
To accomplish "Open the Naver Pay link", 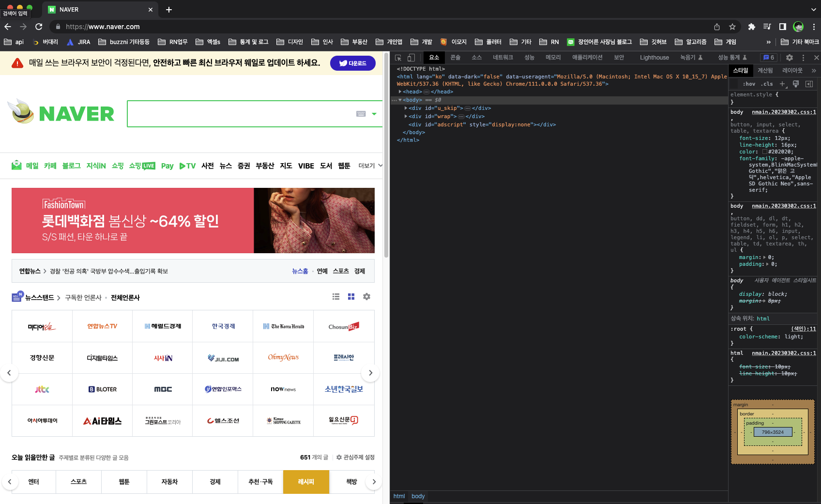I will (167, 166).
